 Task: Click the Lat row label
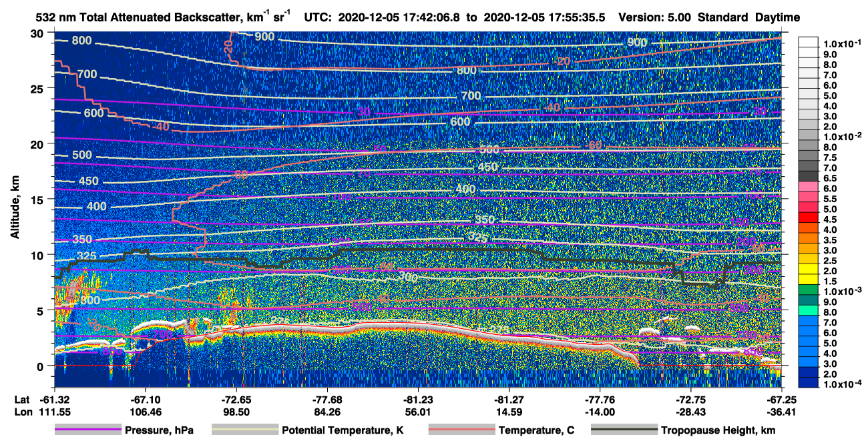(x=22, y=400)
